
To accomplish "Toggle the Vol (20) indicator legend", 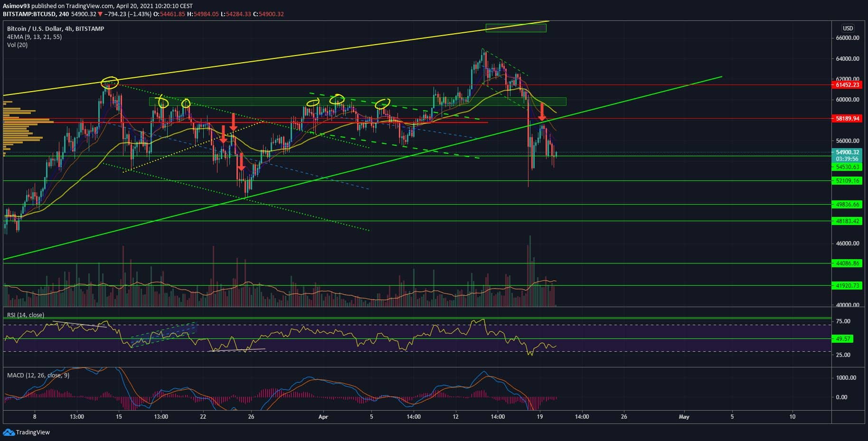I will [17, 45].
